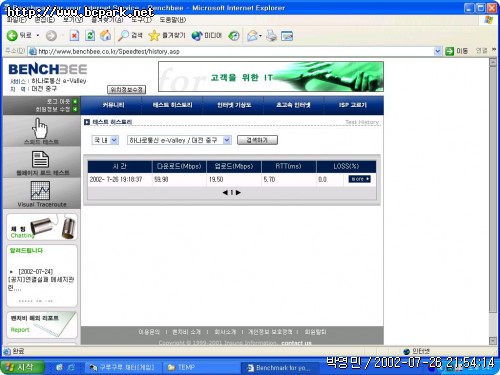Viewport: 500px width, 375px height.
Task: Click the 회원탈퇴 footer link
Action: [x=315, y=332]
